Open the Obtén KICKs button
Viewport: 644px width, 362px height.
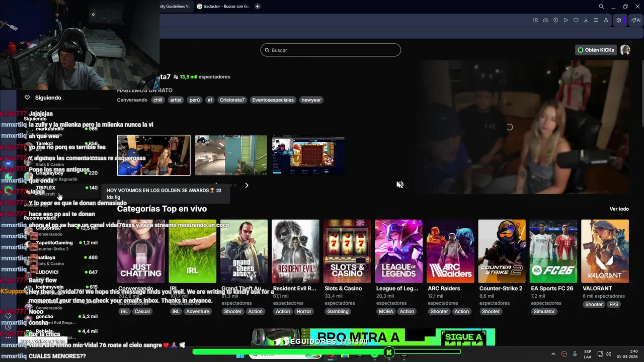tap(596, 50)
